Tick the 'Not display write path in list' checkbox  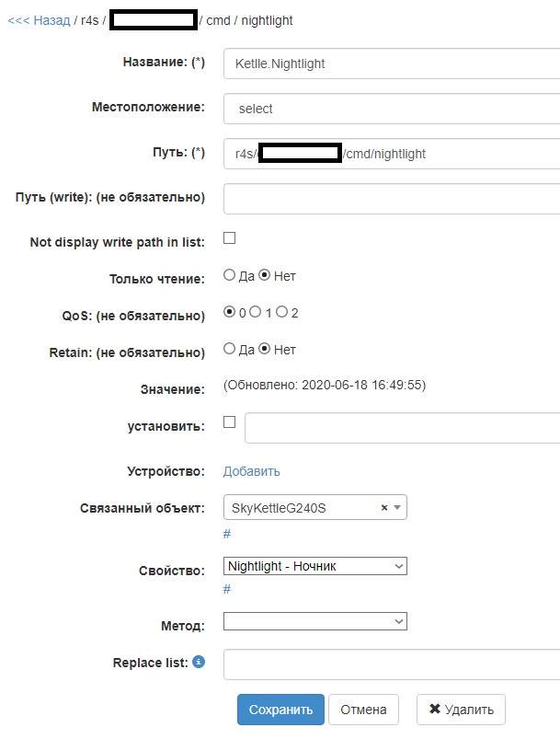pyautogui.click(x=229, y=238)
